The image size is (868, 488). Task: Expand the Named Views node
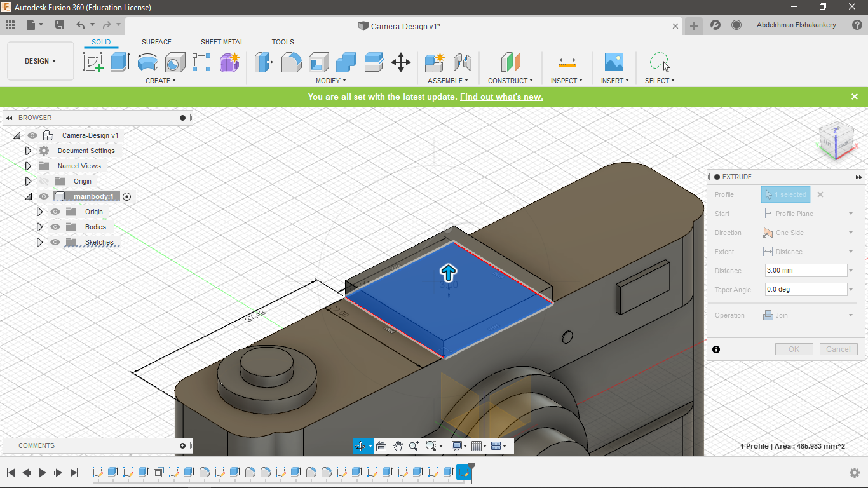28,166
